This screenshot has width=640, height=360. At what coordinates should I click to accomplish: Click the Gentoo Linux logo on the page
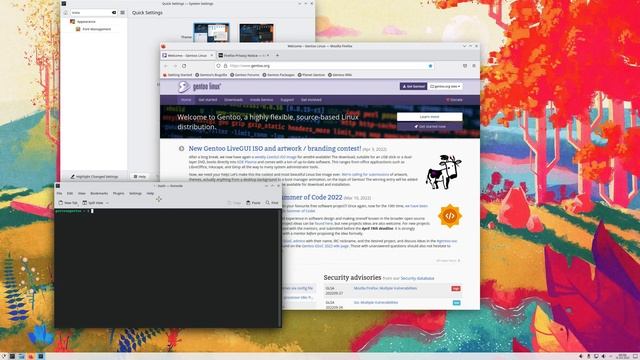click(x=200, y=87)
